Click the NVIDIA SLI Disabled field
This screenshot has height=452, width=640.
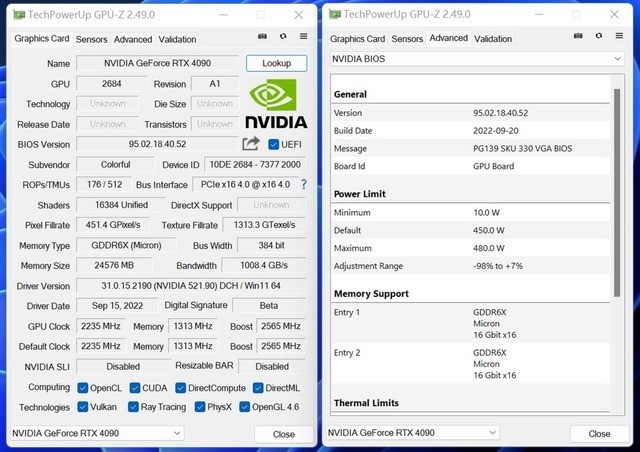pos(123,366)
